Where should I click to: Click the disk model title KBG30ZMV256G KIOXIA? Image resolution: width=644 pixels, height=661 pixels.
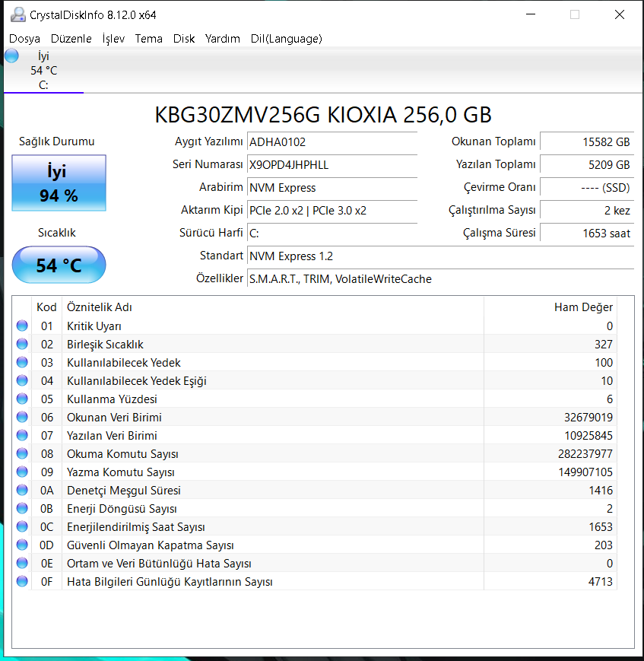coord(323,115)
